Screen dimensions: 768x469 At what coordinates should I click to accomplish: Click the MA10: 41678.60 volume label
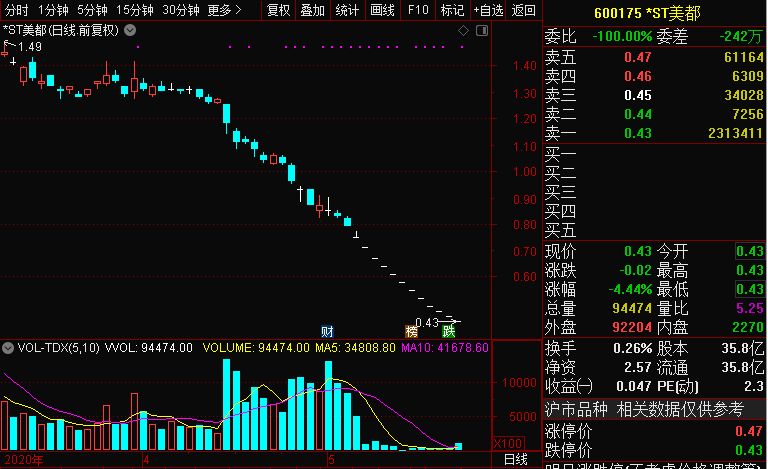click(x=445, y=348)
